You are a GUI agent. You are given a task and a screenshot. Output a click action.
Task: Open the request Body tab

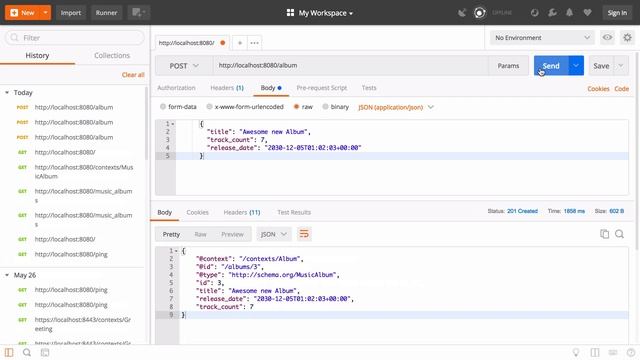click(x=271, y=88)
